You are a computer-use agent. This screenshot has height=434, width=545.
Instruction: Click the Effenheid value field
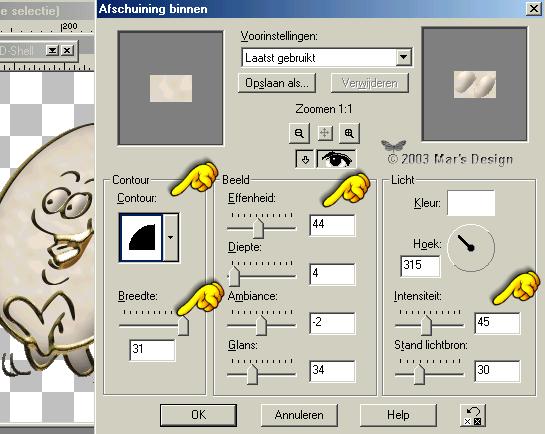pyautogui.click(x=332, y=225)
